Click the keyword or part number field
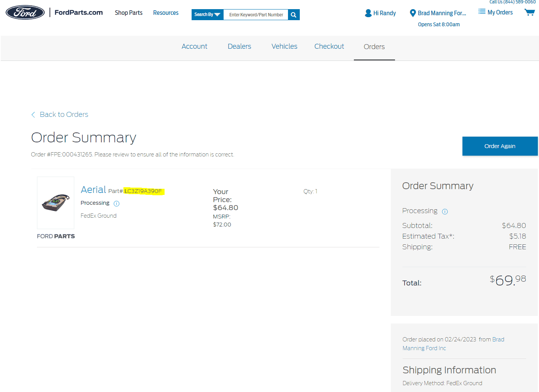The image size is (539, 392). coord(256,15)
